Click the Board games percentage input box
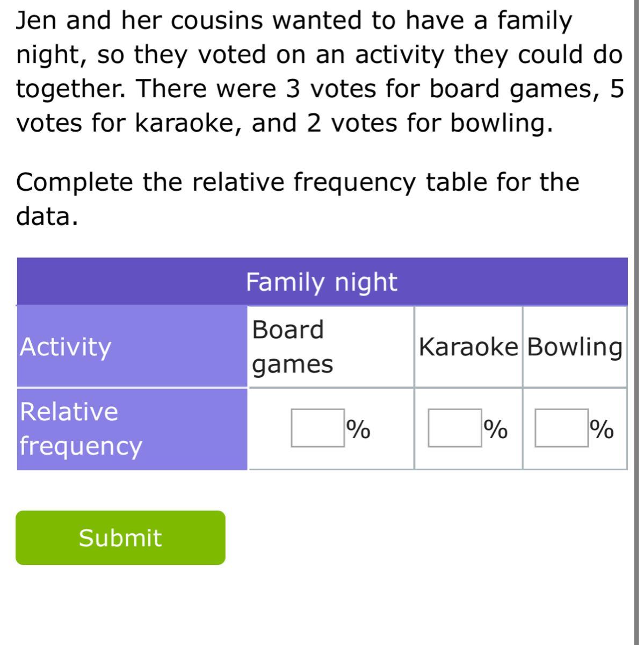This screenshot has width=644, height=645. click(317, 428)
